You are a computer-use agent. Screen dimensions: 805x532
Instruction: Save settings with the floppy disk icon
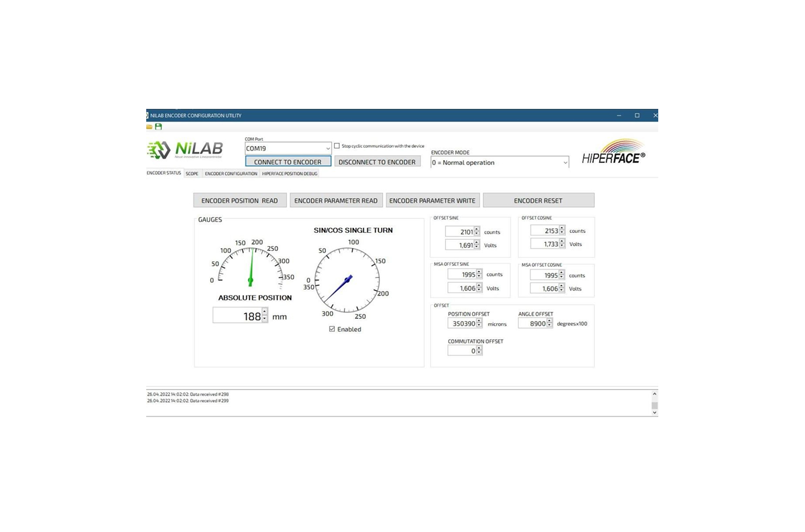point(158,127)
